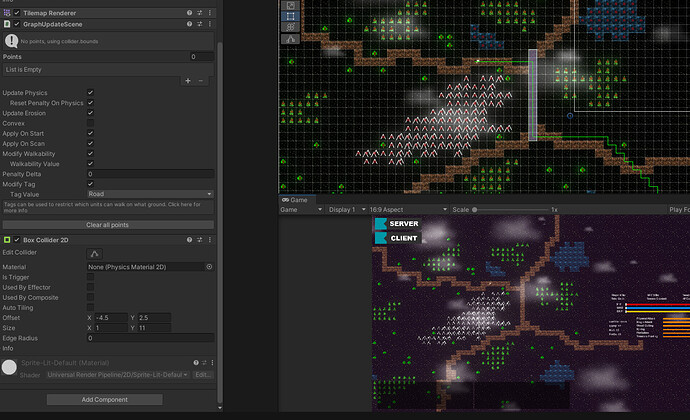Image resolution: width=690 pixels, height=420 pixels.
Task: Remove a point with the minus icon
Action: (201, 80)
